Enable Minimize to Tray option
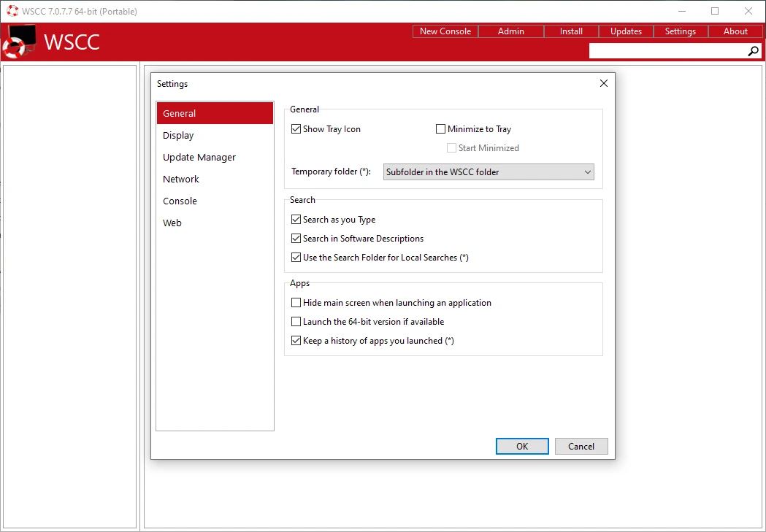 440,129
